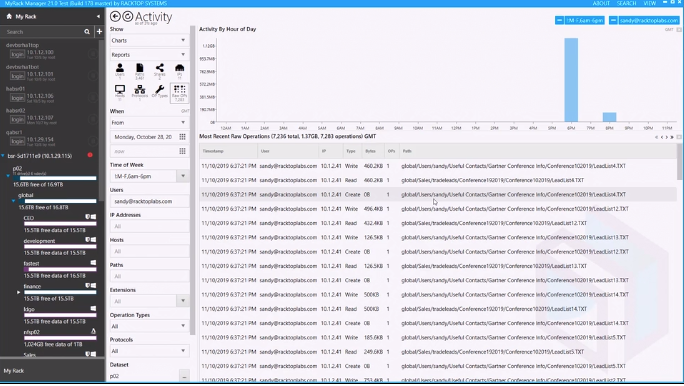684x386 pixels.
Task: Open the ABOUT menu
Action: (601, 3)
